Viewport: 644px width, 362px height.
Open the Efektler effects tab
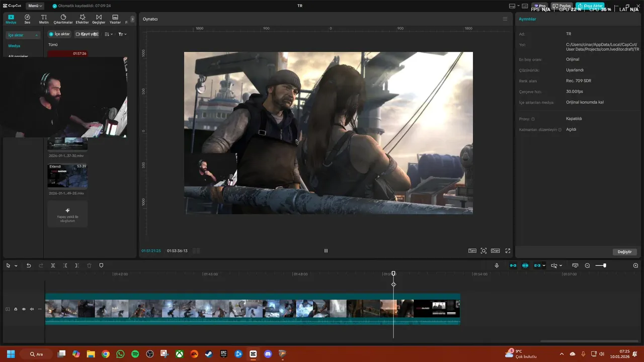[82, 19]
